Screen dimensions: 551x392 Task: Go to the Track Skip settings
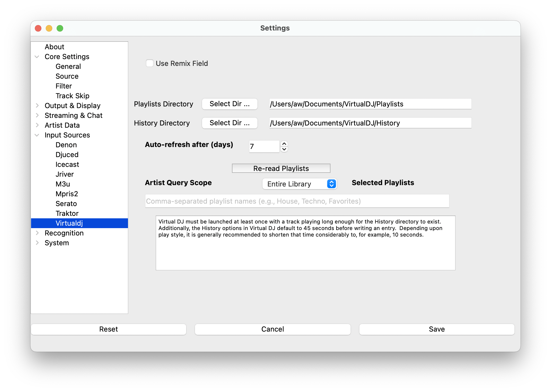tap(72, 96)
